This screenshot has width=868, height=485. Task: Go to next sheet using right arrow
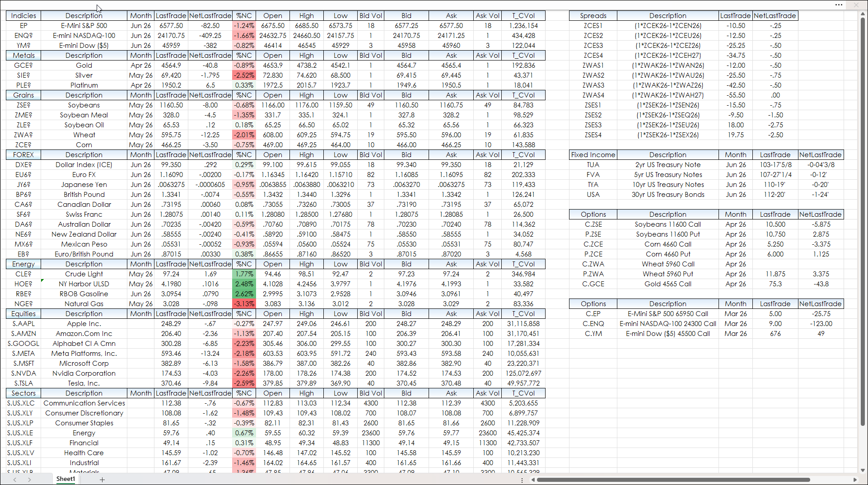click(29, 480)
